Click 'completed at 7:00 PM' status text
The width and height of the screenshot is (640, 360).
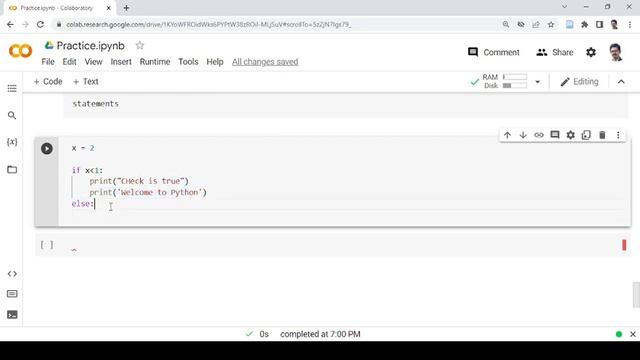point(320,334)
